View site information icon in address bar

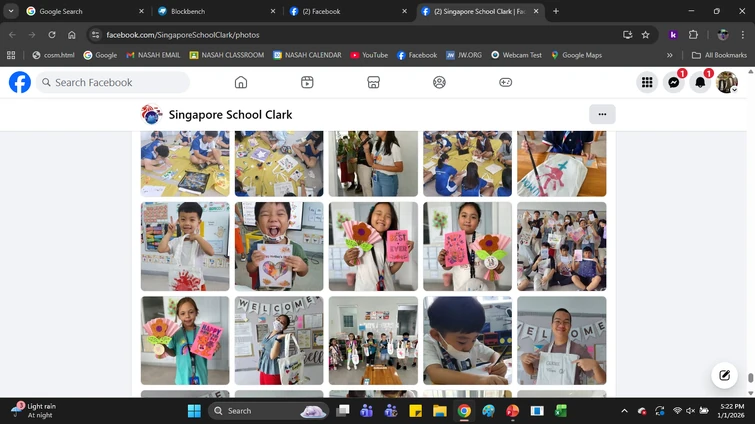(x=95, y=35)
